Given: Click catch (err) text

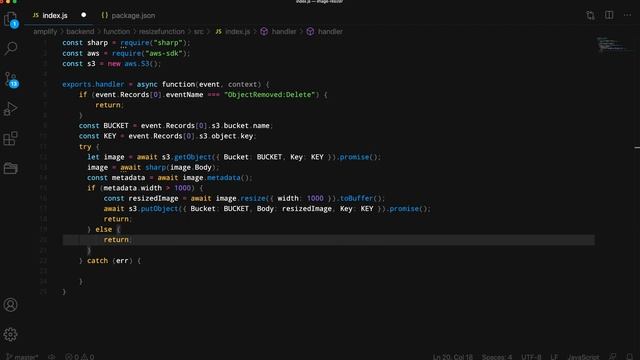Looking at the screenshot, I should 110,261.
